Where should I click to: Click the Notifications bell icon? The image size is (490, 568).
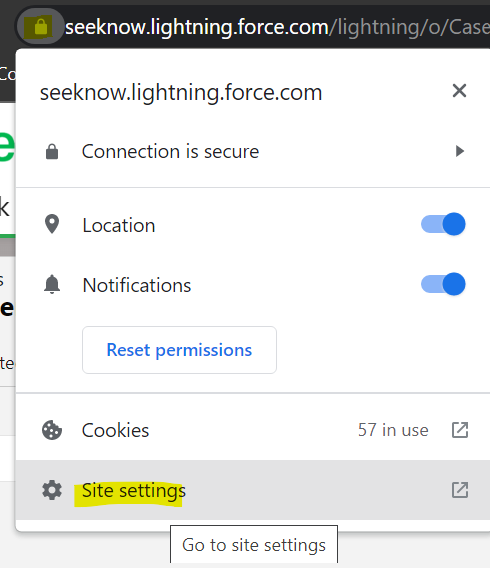coord(52,284)
